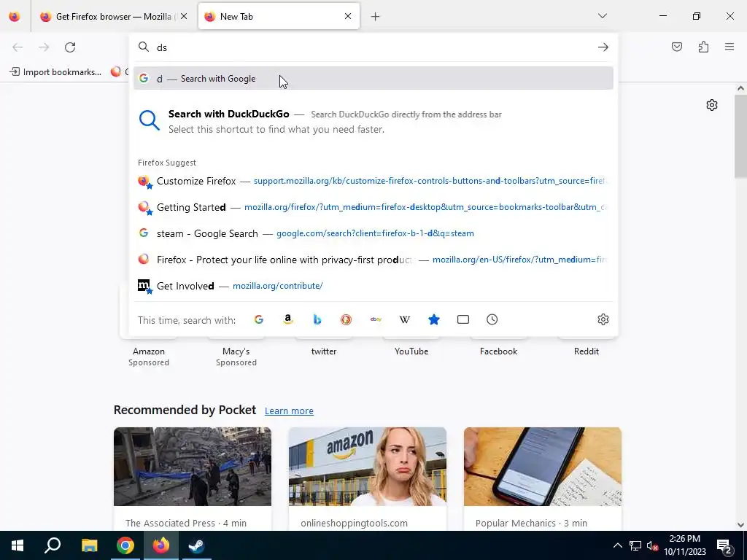Image resolution: width=747 pixels, height=560 pixels.
Task: Switch to the Get Firefox browser tab
Action: click(113, 17)
